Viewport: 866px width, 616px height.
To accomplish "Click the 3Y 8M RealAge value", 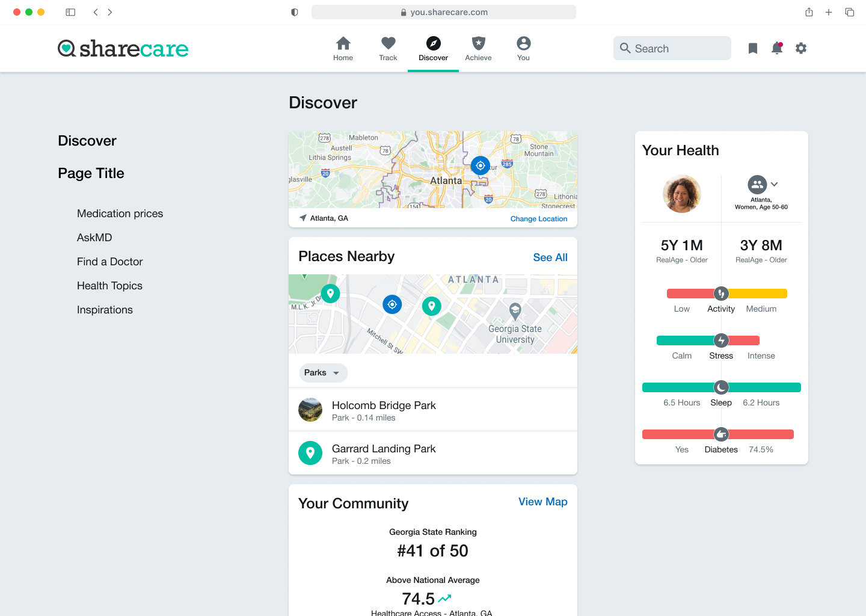I will [761, 245].
